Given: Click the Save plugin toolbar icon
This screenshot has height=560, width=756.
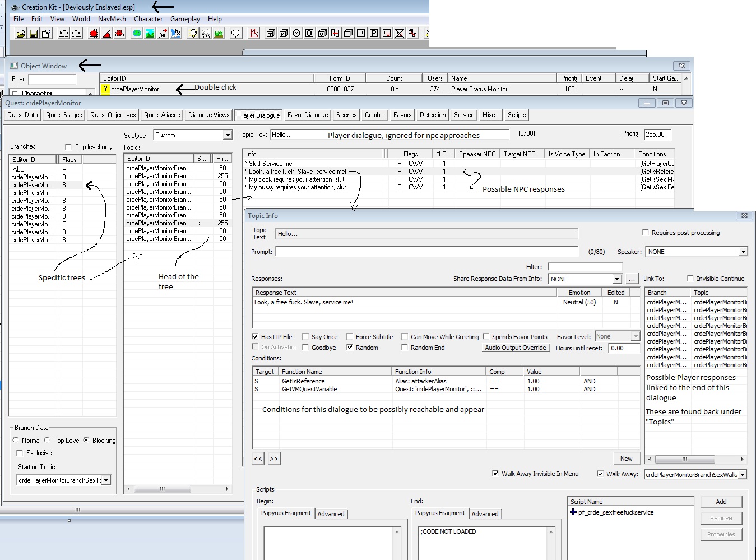Looking at the screenshot, I should pyautogui.click(x=34, y=34).
